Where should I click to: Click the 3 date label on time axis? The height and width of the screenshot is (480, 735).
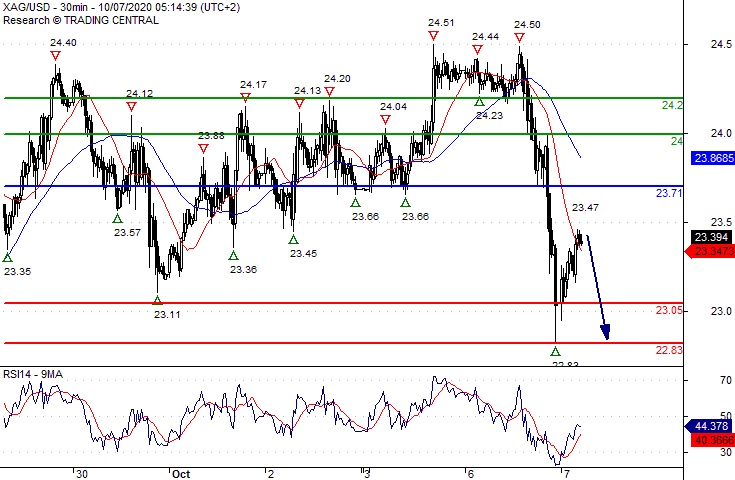[367, 474]
